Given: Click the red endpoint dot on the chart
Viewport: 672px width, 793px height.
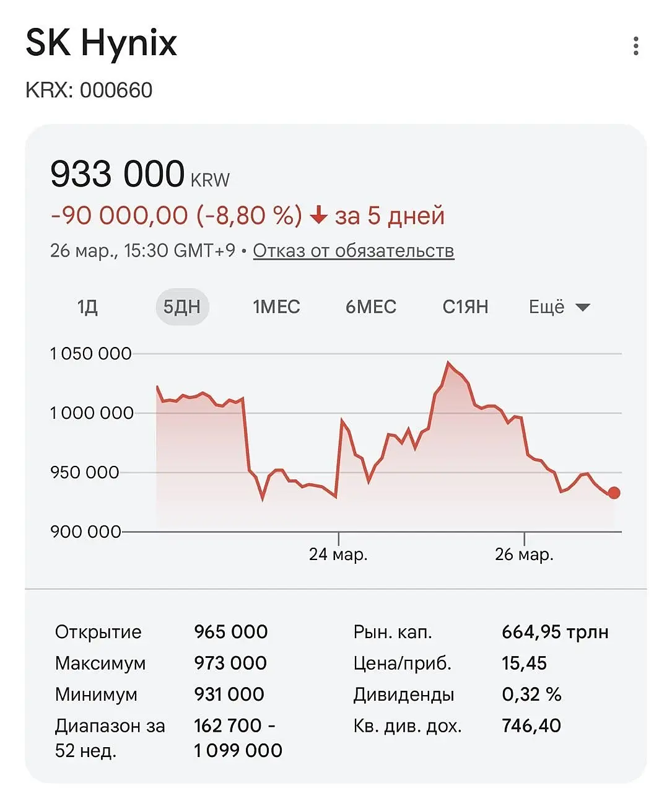Looking at the screenshot, I should (x=614, y=493).
